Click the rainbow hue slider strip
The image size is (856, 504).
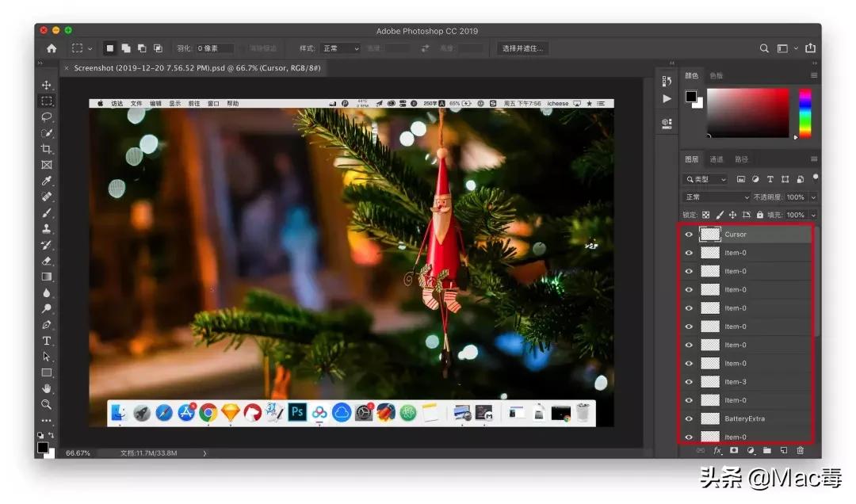pyautogui.click(x=804, y=113)
